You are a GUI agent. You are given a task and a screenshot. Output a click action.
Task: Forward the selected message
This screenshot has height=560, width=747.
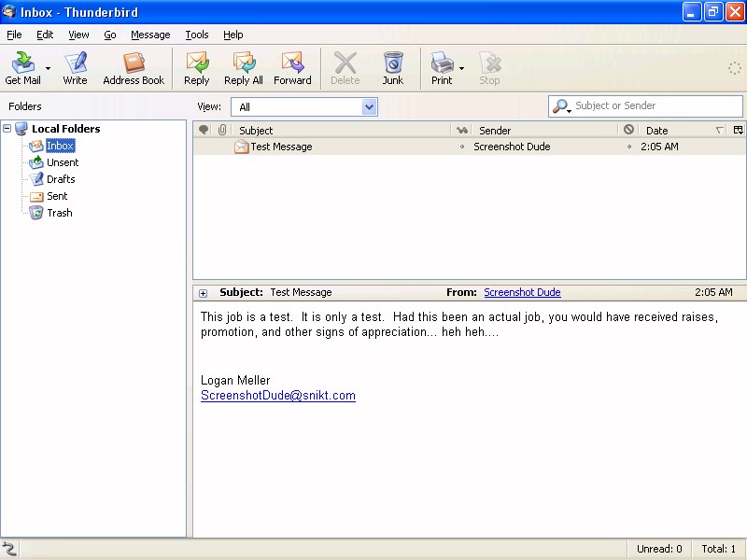(x=292, y=68)
